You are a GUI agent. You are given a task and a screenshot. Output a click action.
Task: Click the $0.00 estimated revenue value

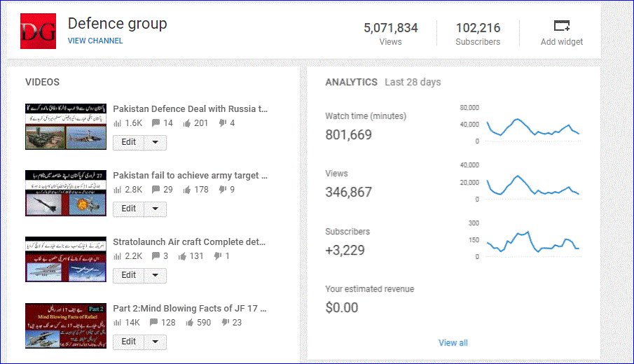[x=342, y=308]
